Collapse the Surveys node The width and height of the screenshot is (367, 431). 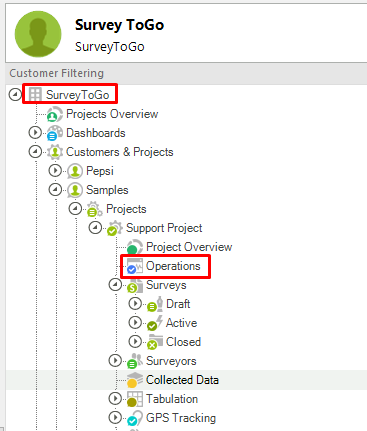tap(115, 285)
